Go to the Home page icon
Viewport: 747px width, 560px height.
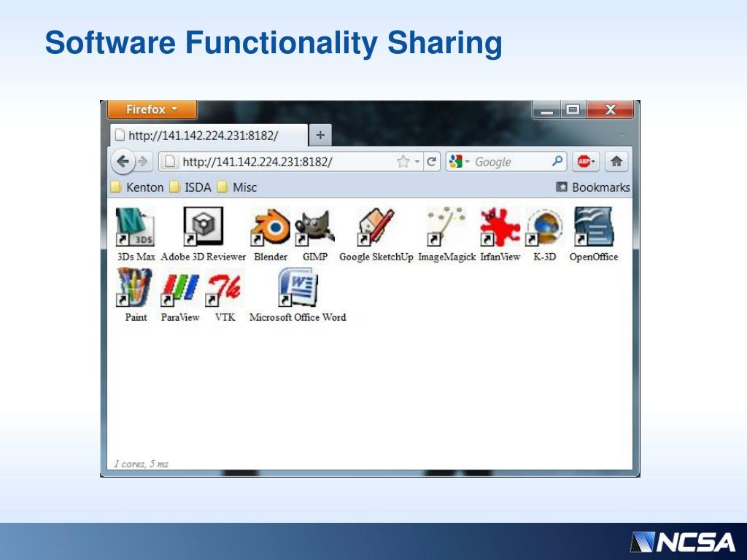pyautogui.click(x=616, y=161)
